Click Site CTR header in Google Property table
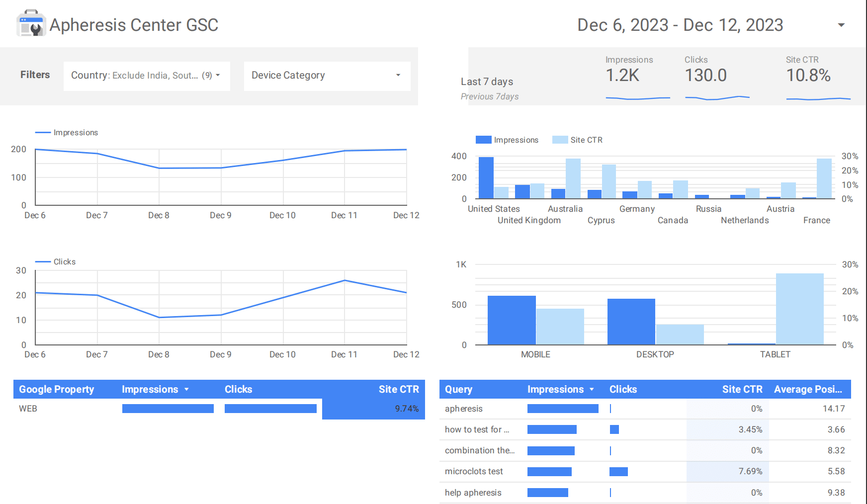 (x=399, y=389)
